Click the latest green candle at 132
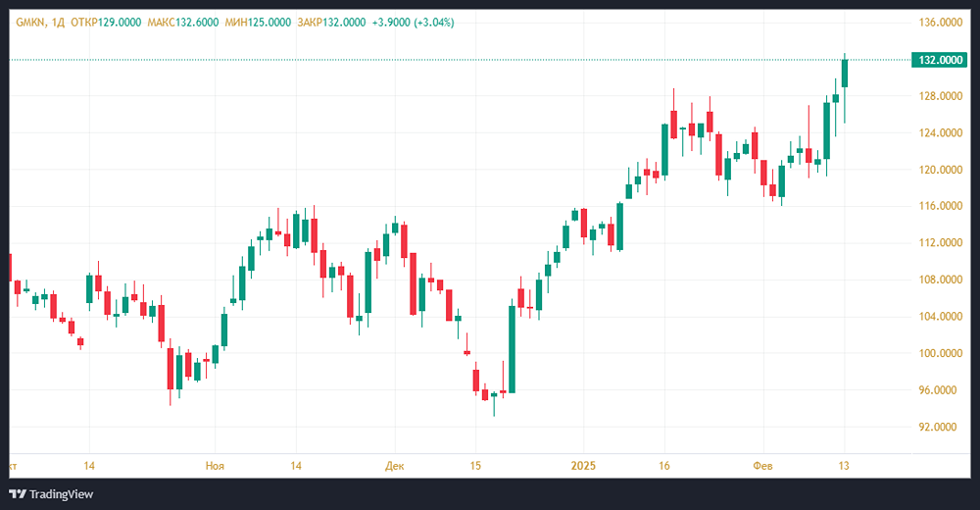The image size is (980, 510). click(845, 74)
